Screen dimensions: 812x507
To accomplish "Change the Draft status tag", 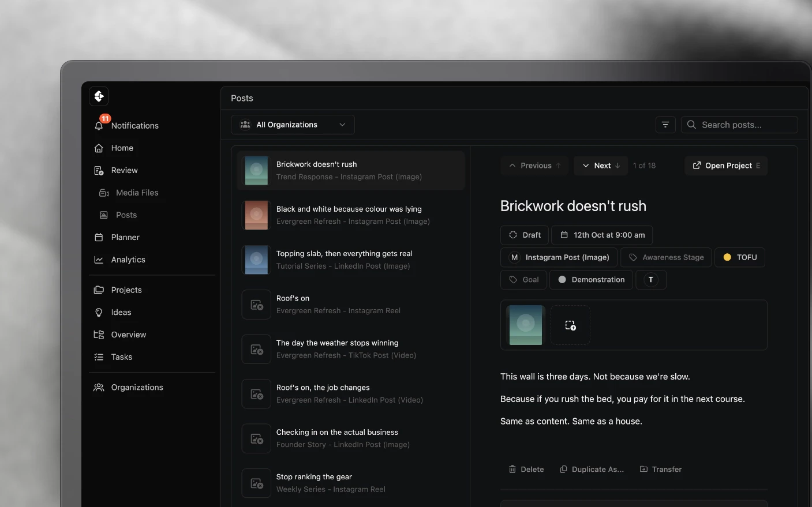I will (x=525, y=235).
